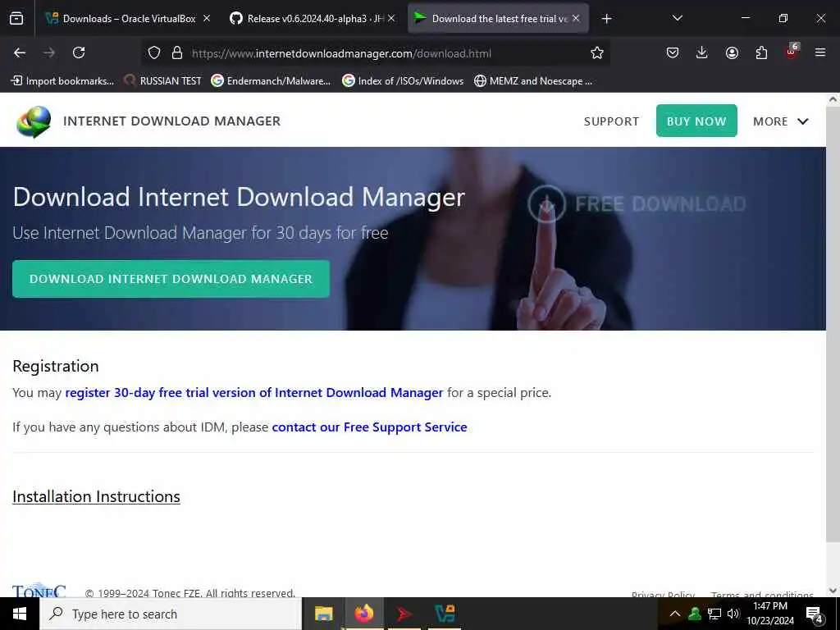Click green user tray icon

(694, 614)
